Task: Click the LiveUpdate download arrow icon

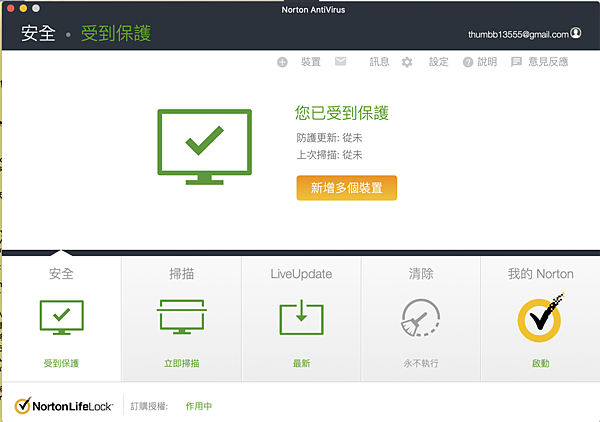Action: point(302,318)
